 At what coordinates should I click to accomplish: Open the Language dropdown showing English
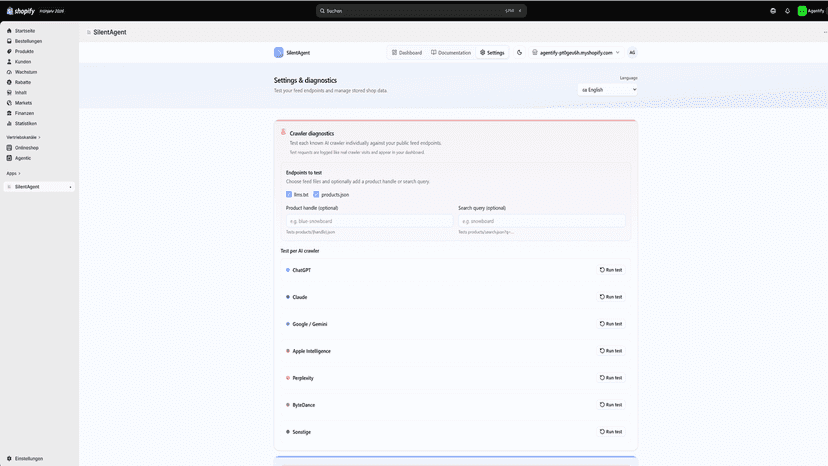pyautogui.click(x=607, y=90)
